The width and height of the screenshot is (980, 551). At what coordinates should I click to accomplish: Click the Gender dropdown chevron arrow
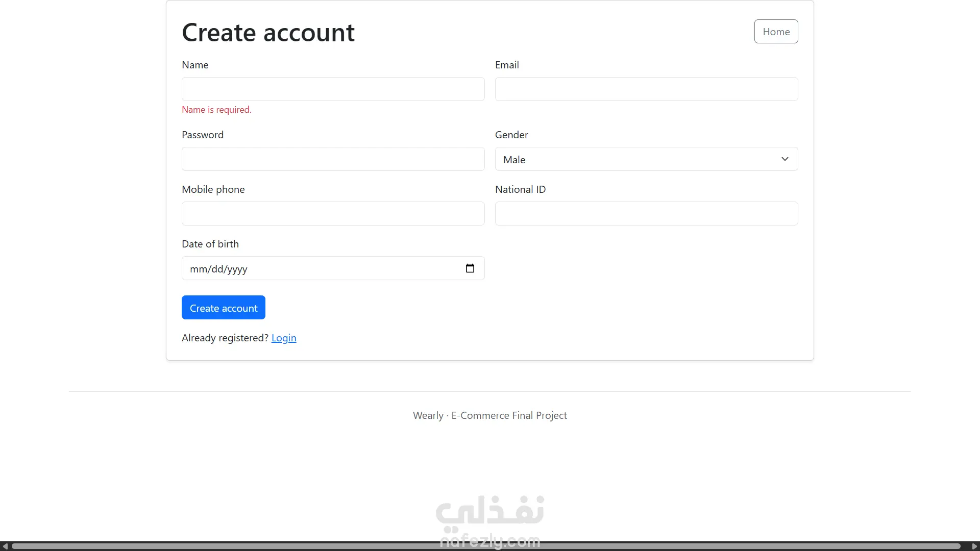click(x=785, y=159)
